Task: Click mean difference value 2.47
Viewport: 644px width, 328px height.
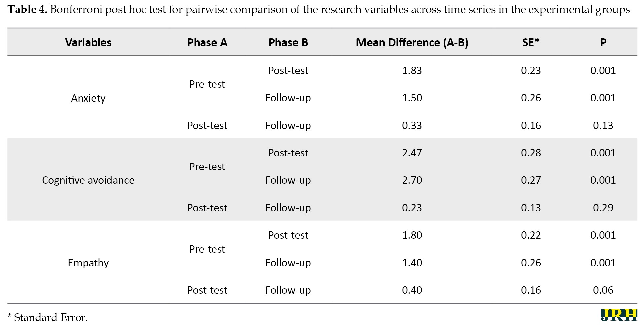Action: click(412, 153)
